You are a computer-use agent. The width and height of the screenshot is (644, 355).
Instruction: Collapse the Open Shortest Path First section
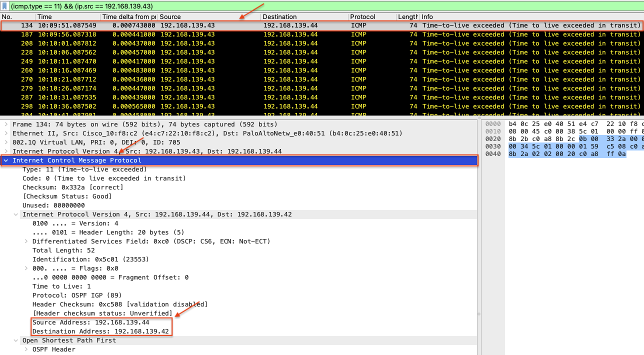16,340
